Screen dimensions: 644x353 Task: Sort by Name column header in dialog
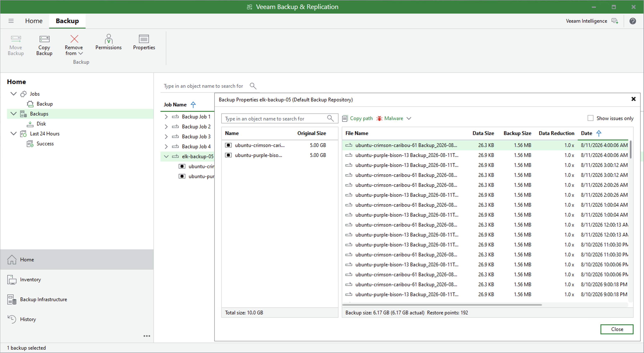(232, 133)
